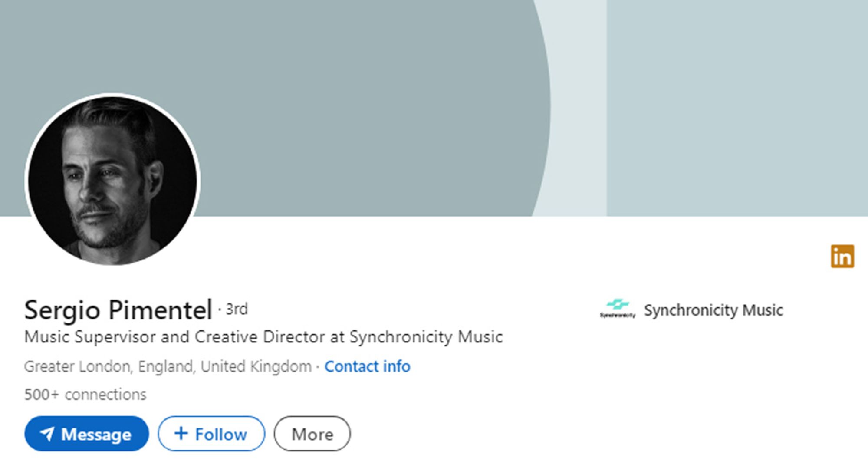Open the Contact info link
Viewport: 868px width, 461px height.
[367, 366]
